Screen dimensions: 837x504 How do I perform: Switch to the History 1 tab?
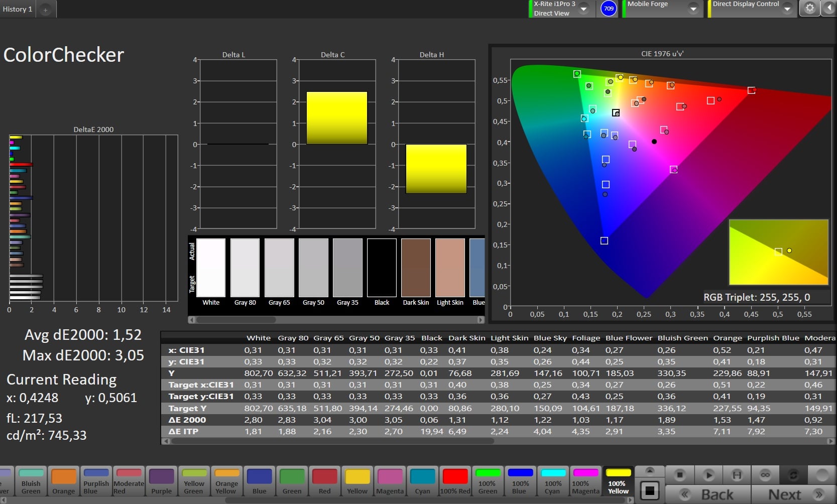tap(18, 9)
